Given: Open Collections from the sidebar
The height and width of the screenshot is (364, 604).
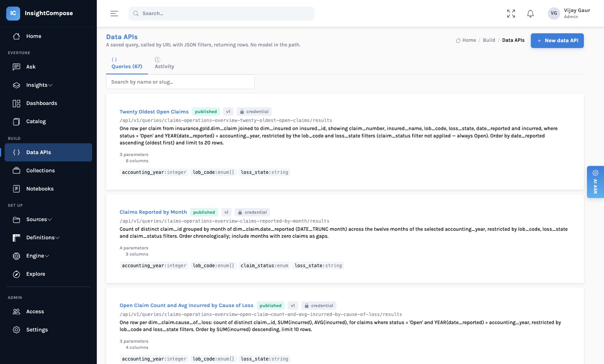Looking at the screenshot, I should click(x=48, y=170).
